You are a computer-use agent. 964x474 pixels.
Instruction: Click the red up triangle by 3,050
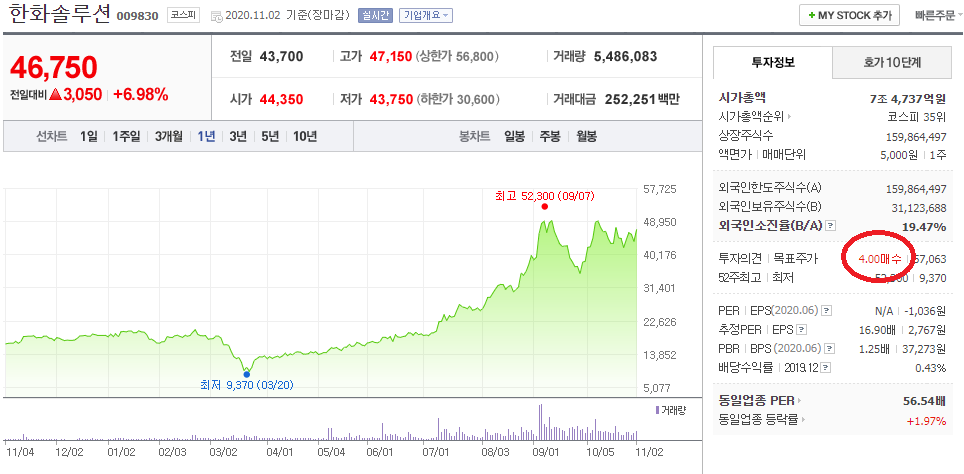[x=55, y=95]
